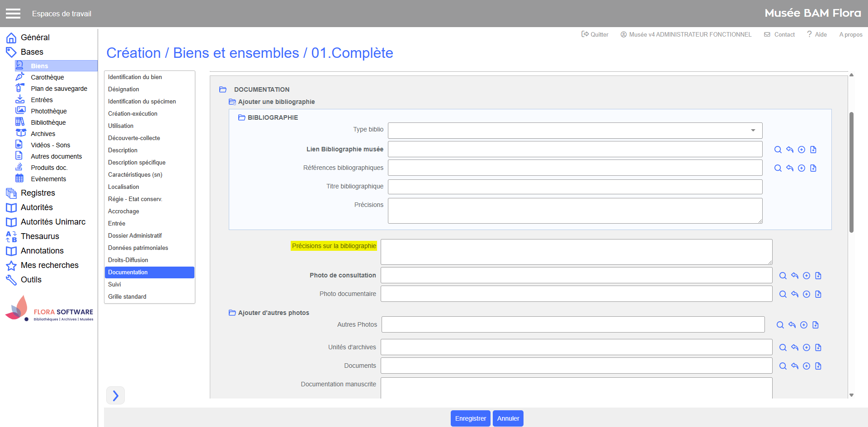Click search icon beside Lien Bibliographie musée
The image size is (868, 427).
[x=778, y=150]
